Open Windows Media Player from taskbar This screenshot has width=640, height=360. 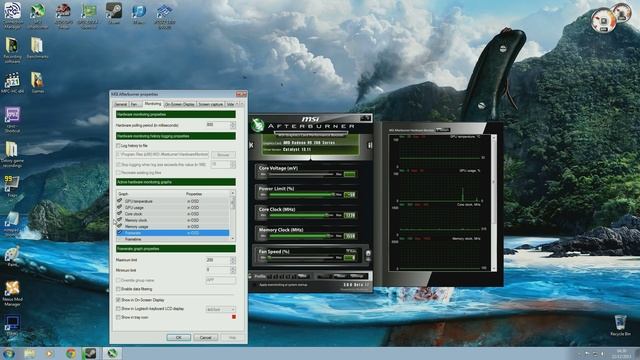pyautogui.click(x=50, y=353)
